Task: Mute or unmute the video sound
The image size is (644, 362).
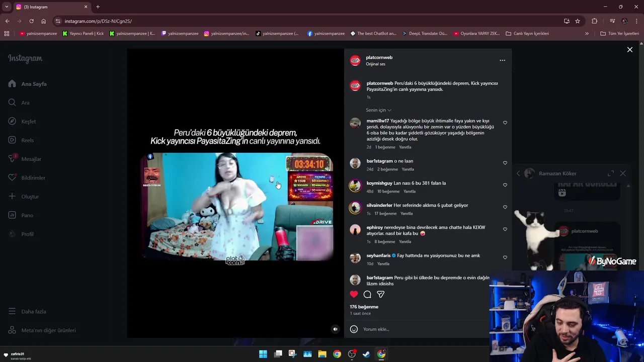Action: tap(335, 329)
